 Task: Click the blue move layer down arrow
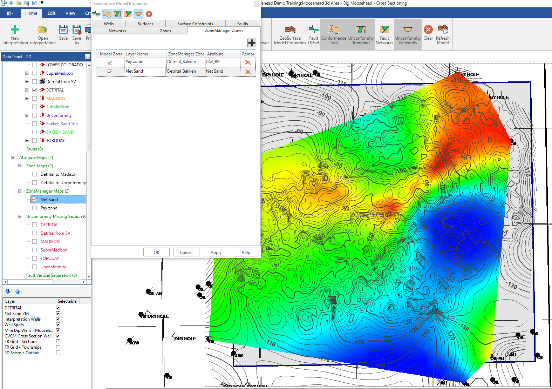8,291
